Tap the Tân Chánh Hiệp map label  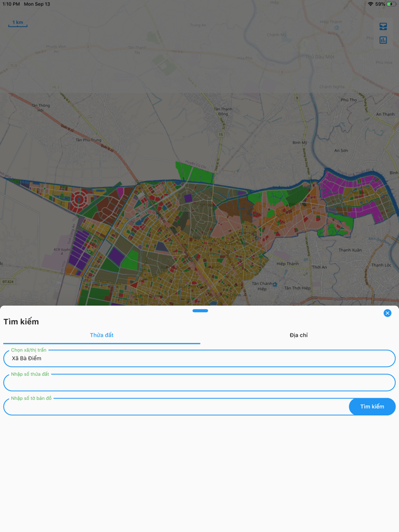[x=263, y=286]
